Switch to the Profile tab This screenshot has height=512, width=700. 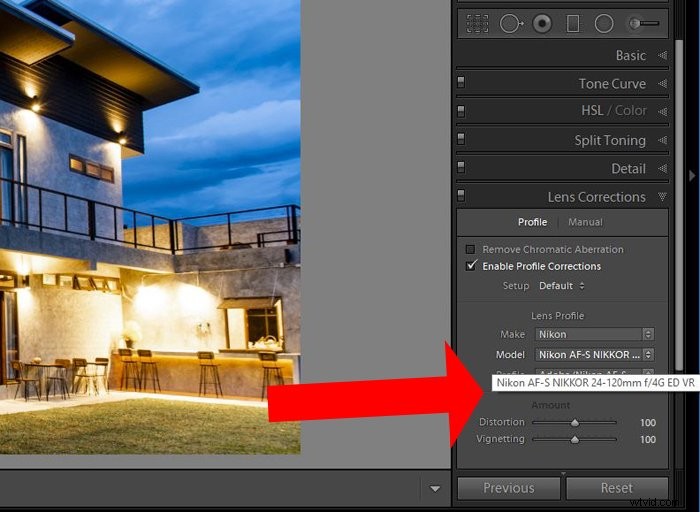point(532,222)
